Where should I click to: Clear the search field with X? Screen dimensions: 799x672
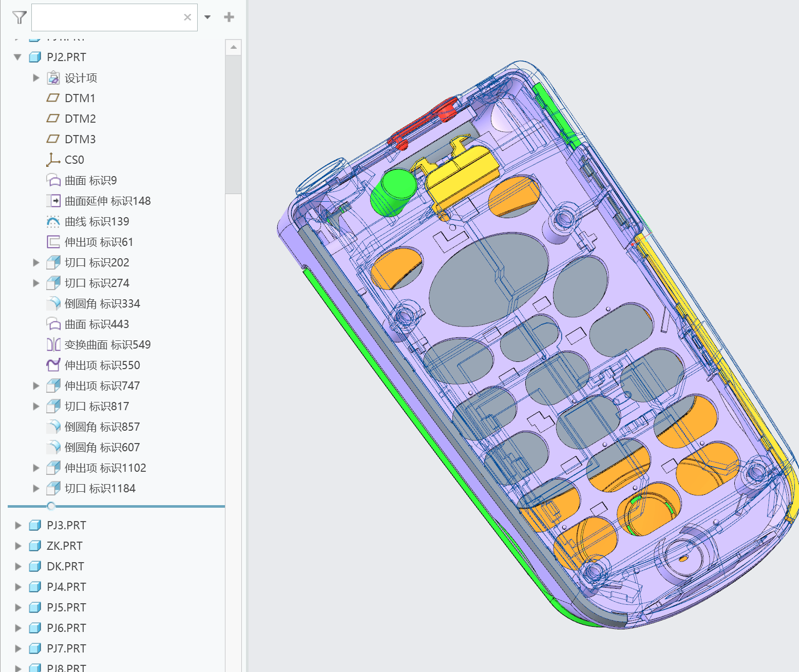[x=187, y=17]
